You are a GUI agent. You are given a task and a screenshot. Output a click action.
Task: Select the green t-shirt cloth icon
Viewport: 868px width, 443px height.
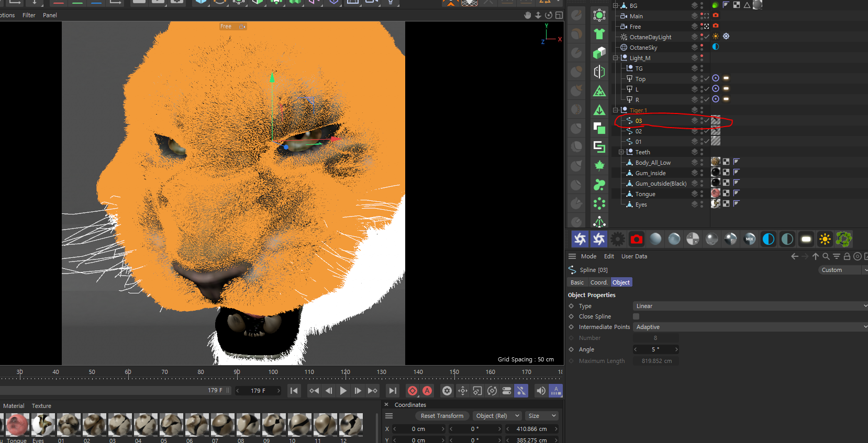coord(599,34)
